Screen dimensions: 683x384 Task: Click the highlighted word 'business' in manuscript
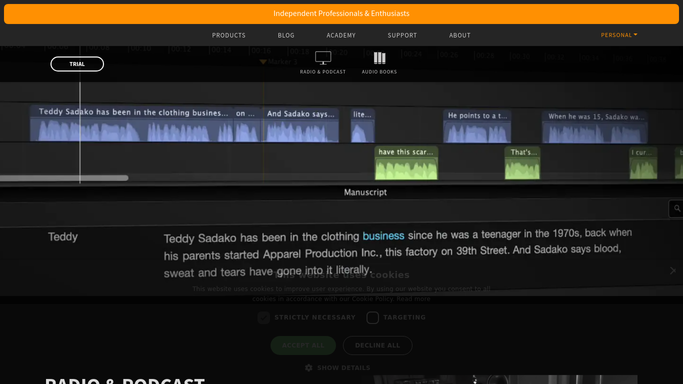(383, 236)
